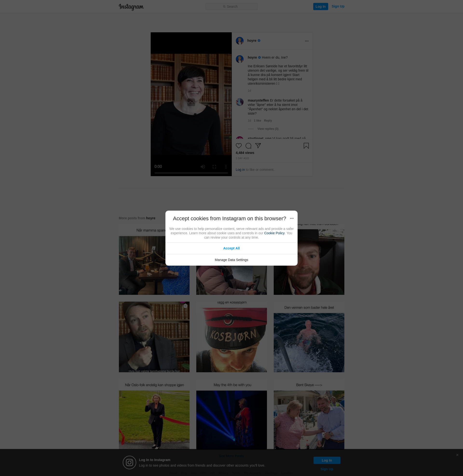Open hoyre profile picture in post header

tap(239, 41)
